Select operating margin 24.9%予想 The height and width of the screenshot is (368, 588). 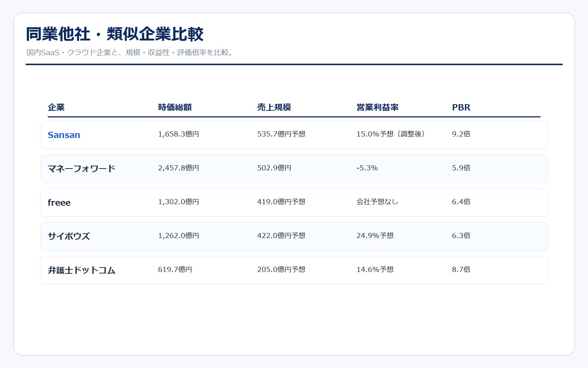[375, 236]
